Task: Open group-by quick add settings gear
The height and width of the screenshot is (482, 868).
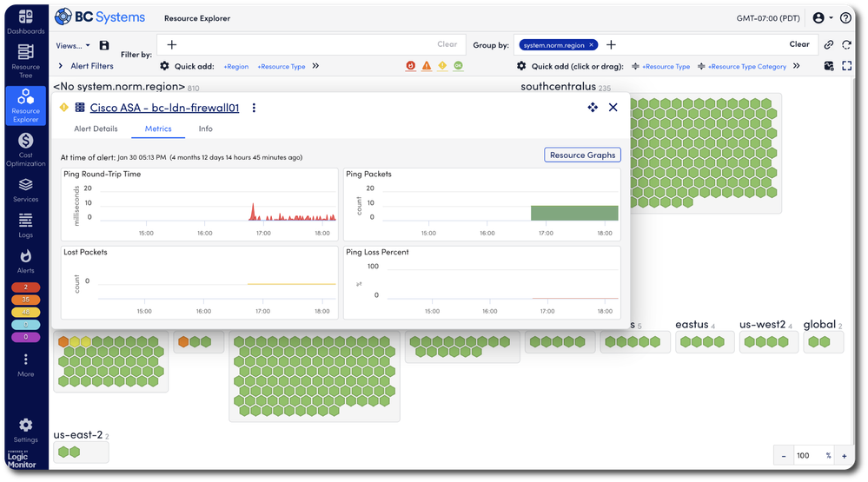Action: tap(521, 66)
